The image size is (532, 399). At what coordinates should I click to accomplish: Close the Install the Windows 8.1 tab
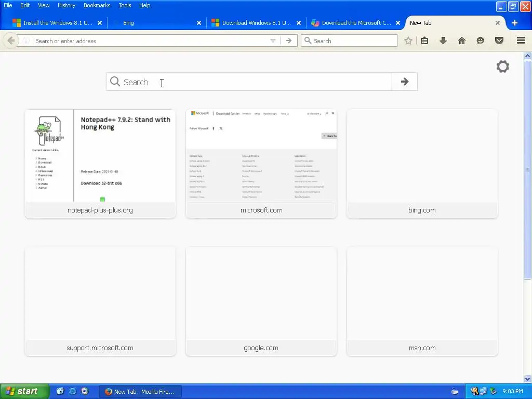pyautogui.click(x=100, y=23)
